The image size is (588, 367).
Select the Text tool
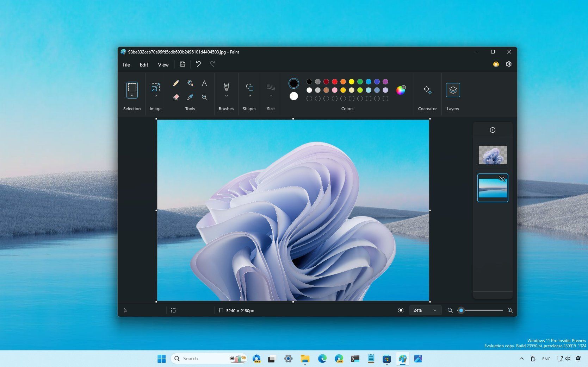click(204, 83)
